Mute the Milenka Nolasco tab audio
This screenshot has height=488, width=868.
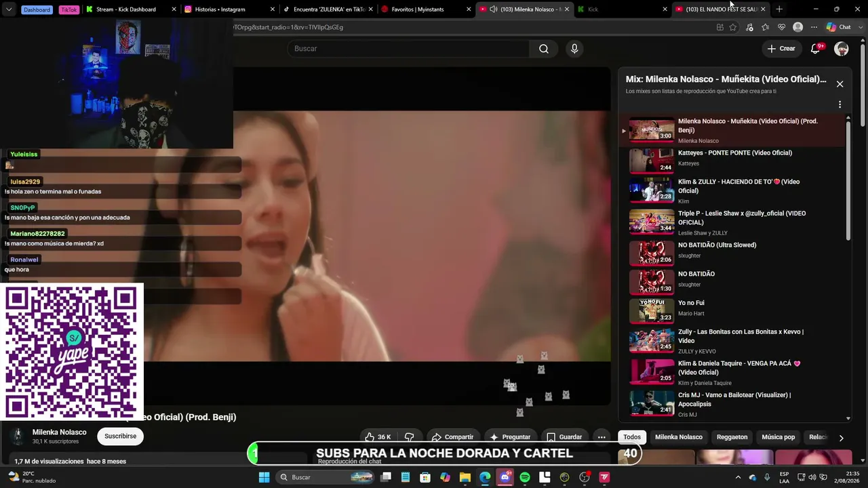coord(493,9)
